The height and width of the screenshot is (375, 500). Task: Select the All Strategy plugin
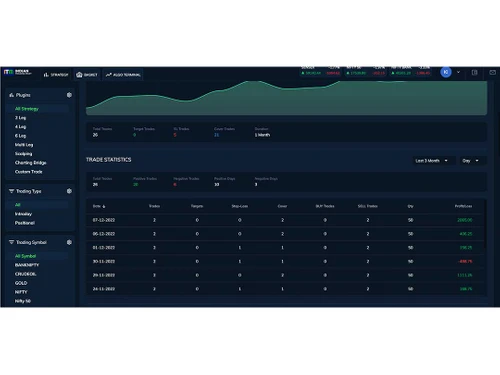click(x=27, y=109)
